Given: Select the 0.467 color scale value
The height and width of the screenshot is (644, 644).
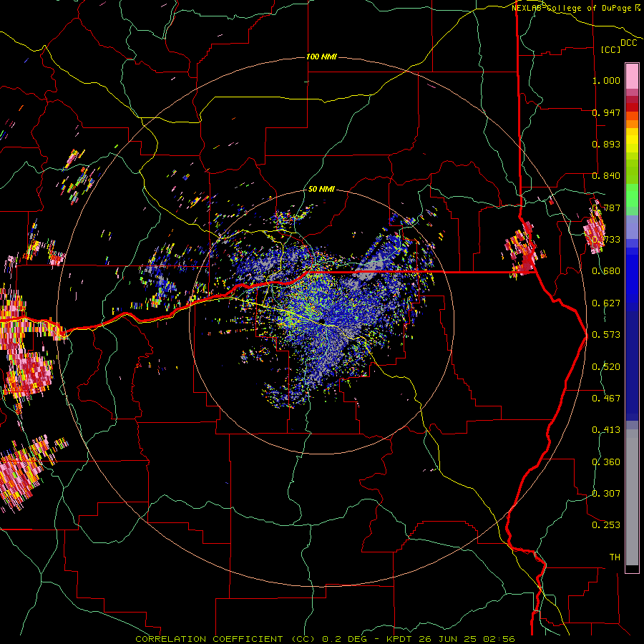Looking at the screenshot, I should [x=606, y=399].
